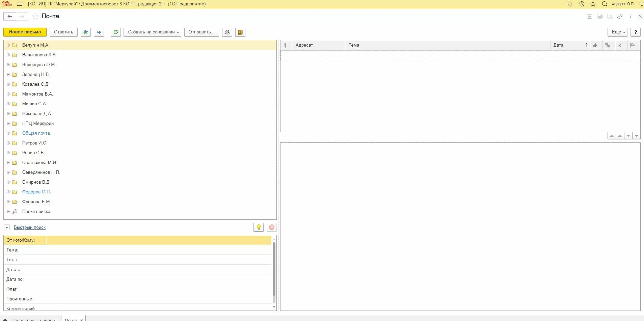
Task: Expand the Великанова Л.А. folder
Action: pyautogui.click(x=8, y=55)
